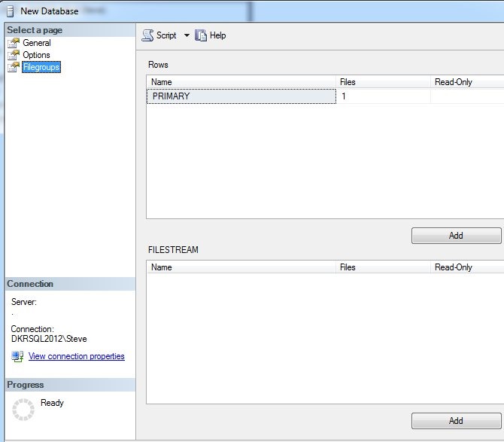Click Read-Only header in FILESTREAM table

pyautogui.click(x=466, y=267)
